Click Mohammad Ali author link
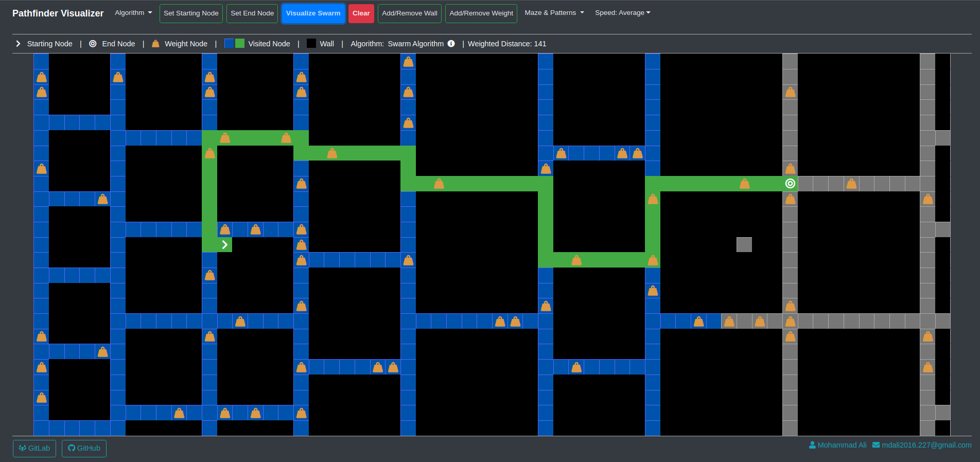The image size is (980, 462). pyautogui.click(x=838, y=445)
